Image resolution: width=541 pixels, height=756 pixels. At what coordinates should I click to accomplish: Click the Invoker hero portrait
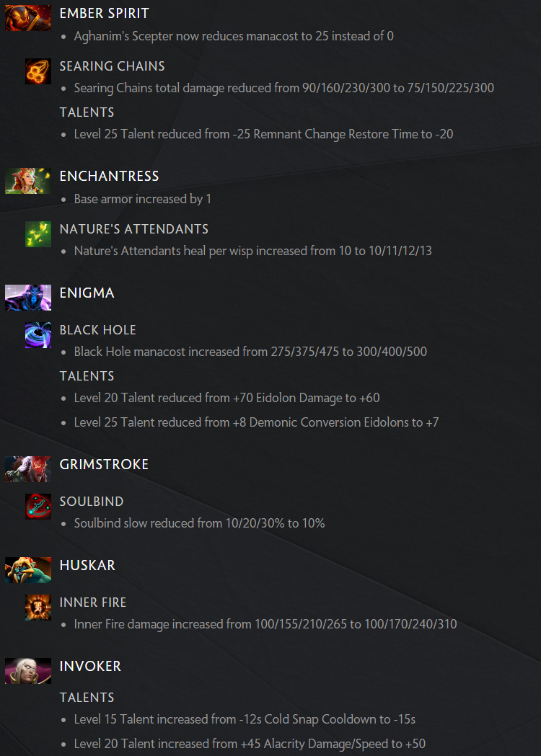pyautogui.click(x=28, y=671)
